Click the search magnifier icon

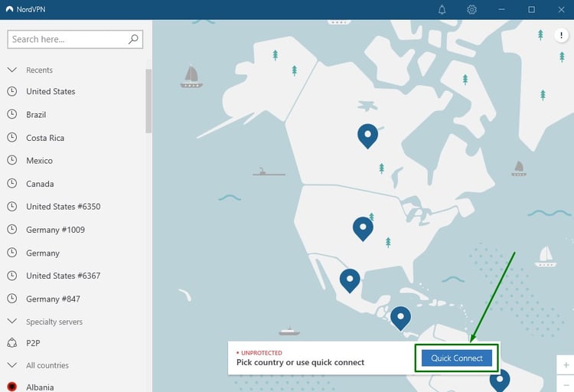pyautogui.click(x=133, y=39)
